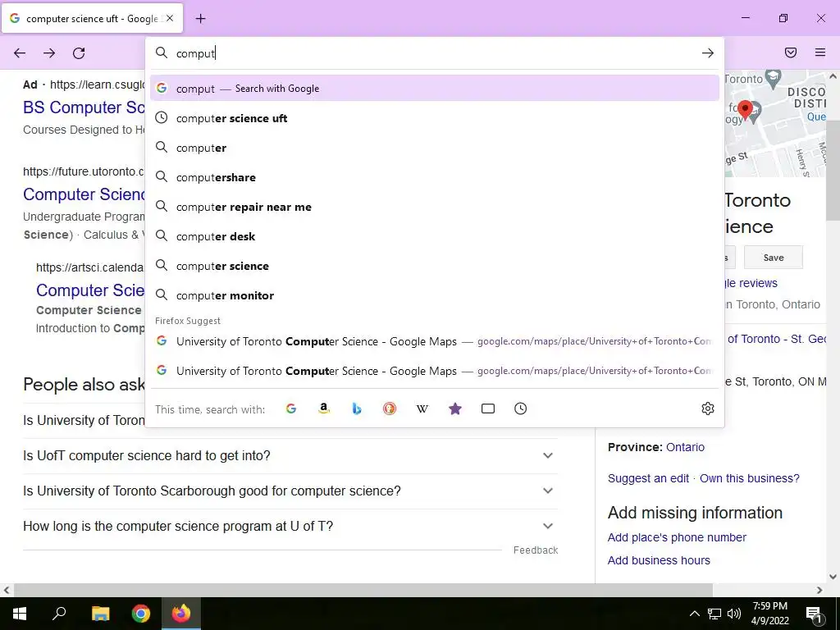The width and height of the screenshot is (840, 630).
Task: Click in the address bar text field
Action: 435,53
